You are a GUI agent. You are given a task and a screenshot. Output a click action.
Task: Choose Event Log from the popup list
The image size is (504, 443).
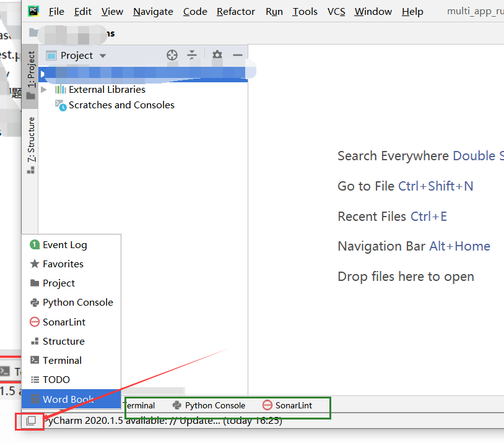pyautogui.click(x=71, y=245)
